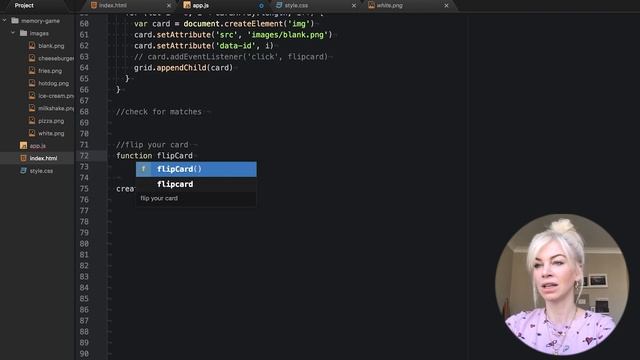This screenshot has height=360, width=640.
Task: Close the index.html tab
Action: pyautogui.click(x=169, y=6)
